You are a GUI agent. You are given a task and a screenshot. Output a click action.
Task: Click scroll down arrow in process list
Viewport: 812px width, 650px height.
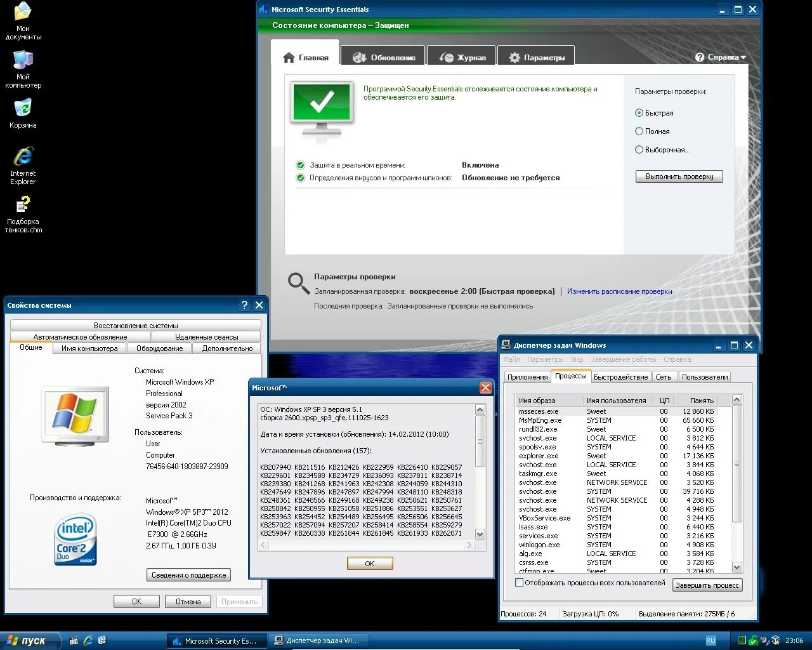tap(737, 567)
